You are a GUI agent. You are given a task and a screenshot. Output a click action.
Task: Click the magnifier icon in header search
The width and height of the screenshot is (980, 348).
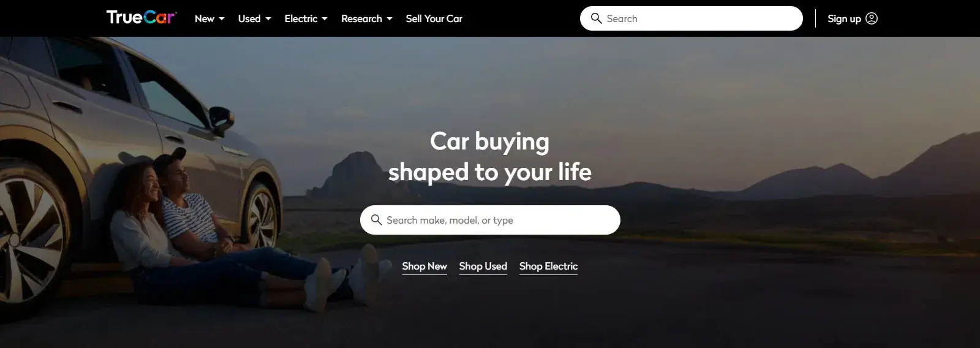click(x=596, y=18)
